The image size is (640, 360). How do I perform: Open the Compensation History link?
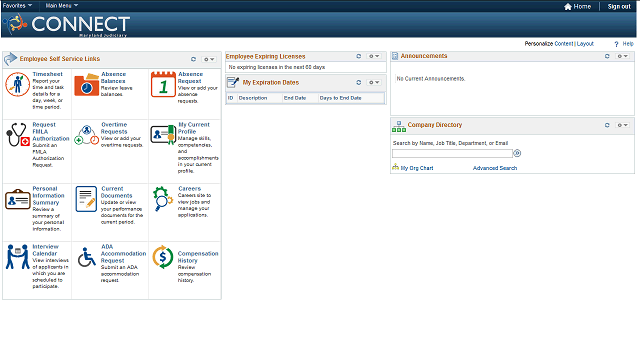click(x=198, y=257)
